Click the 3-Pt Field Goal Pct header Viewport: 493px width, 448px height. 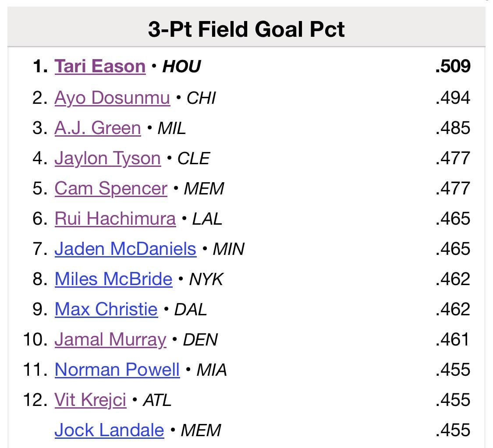coord(246,29)
